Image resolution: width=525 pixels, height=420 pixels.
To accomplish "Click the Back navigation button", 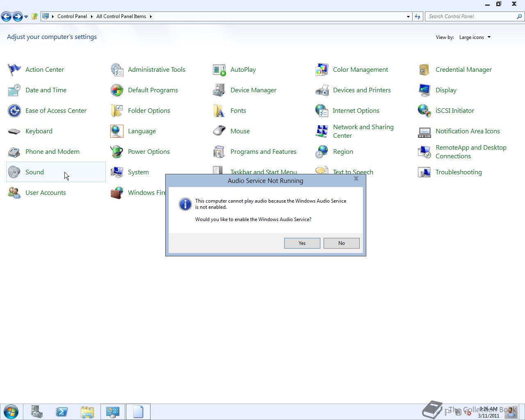I will coord(6,16).
